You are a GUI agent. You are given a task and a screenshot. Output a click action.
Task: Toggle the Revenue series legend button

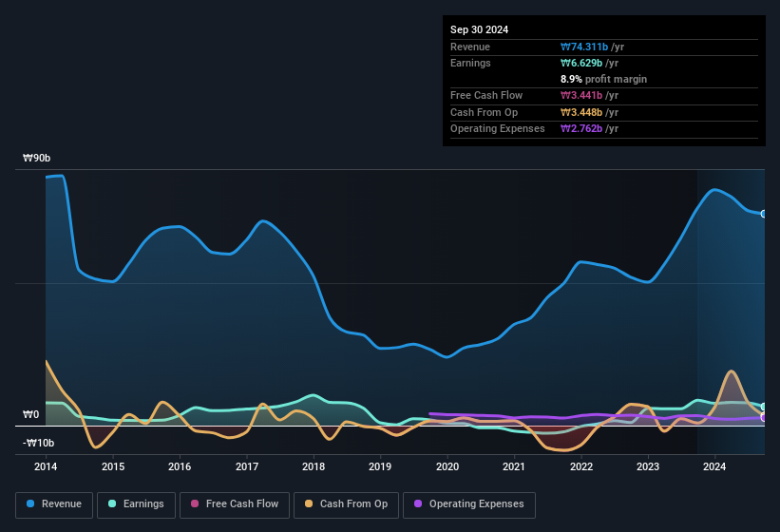[54, 504]
